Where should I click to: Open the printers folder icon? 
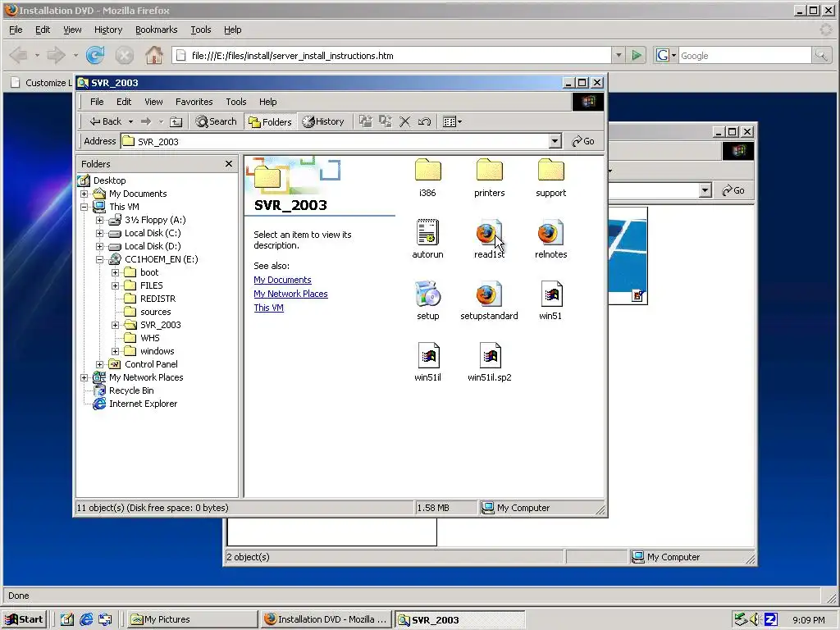pyautogui.click(x=489, y=171)
